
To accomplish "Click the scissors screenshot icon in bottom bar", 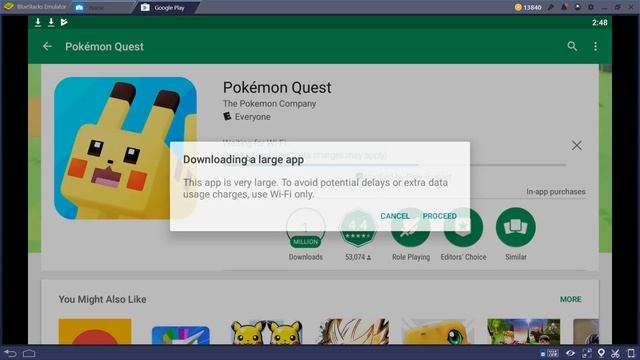I will click(616, 353).
